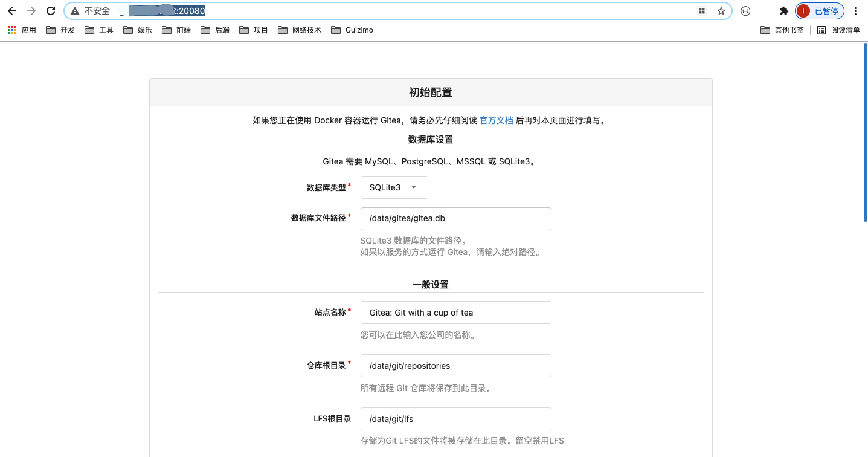Click the page reload icon
The width and height of the screenshot is (868, 457).
(x=50, y=10)
